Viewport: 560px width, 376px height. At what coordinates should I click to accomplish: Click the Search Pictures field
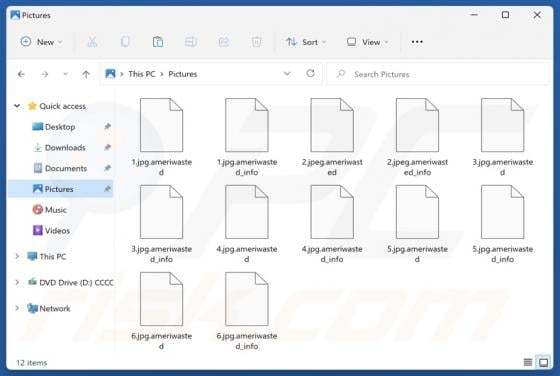pos(438,74)
